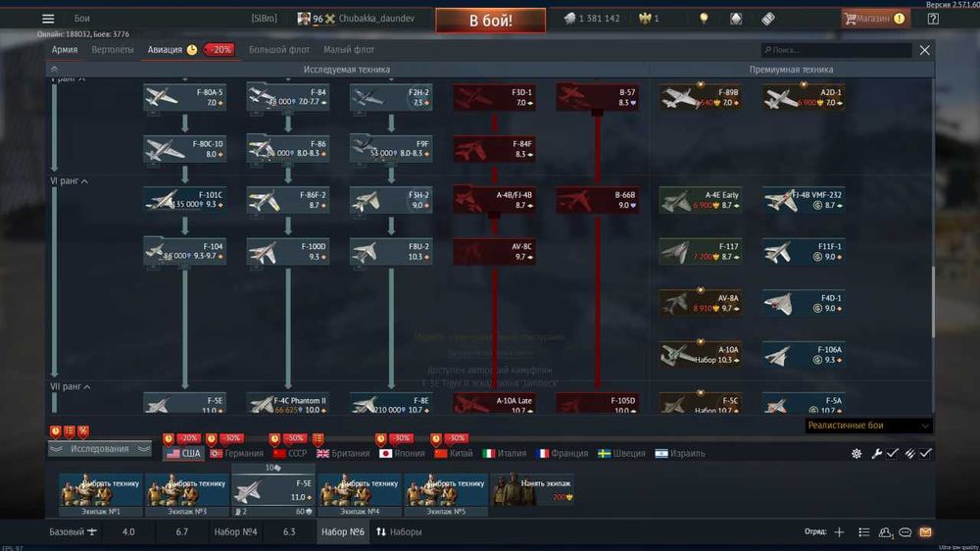
Task: Select the Израиль nation
Action: 680,453
